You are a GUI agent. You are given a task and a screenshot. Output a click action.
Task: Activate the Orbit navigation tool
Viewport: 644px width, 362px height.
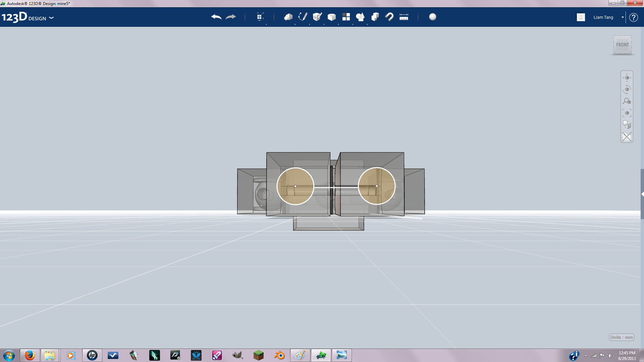[x=627, y=89]
